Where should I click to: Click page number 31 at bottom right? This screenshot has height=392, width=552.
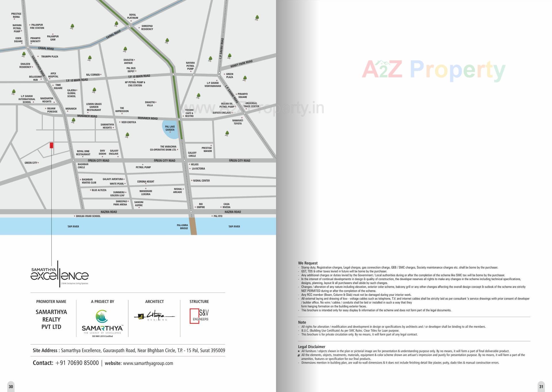[x=541, y=387]
